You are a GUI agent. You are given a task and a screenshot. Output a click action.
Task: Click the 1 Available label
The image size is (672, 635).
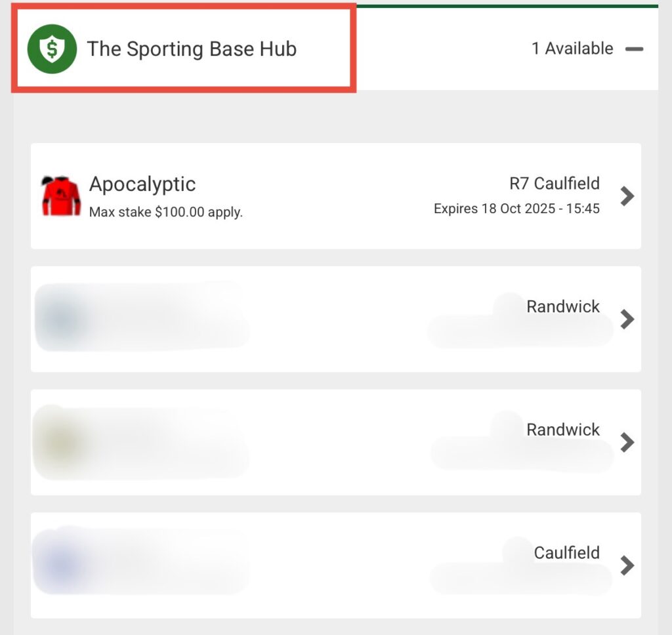[x=572, y=49]
